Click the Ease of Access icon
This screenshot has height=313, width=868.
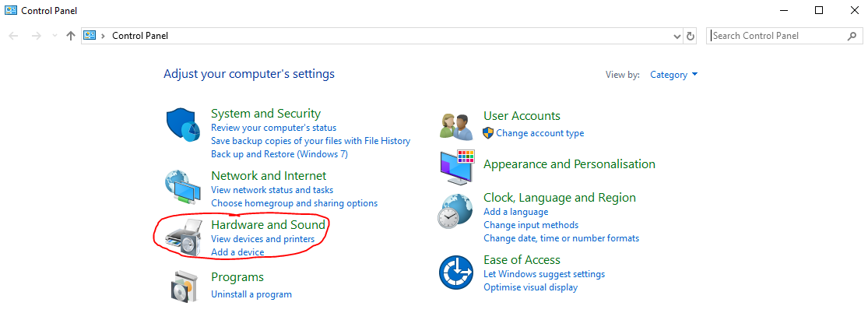pos(456,273)
